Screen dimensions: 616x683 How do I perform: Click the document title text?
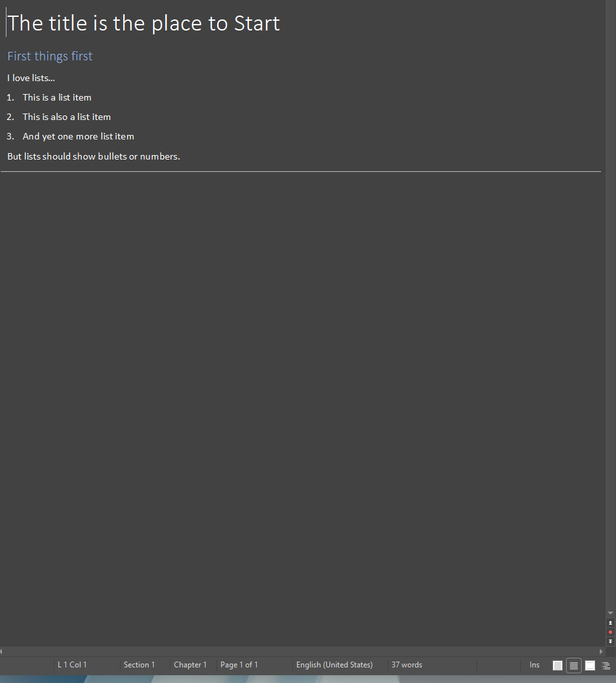[144, 23]
